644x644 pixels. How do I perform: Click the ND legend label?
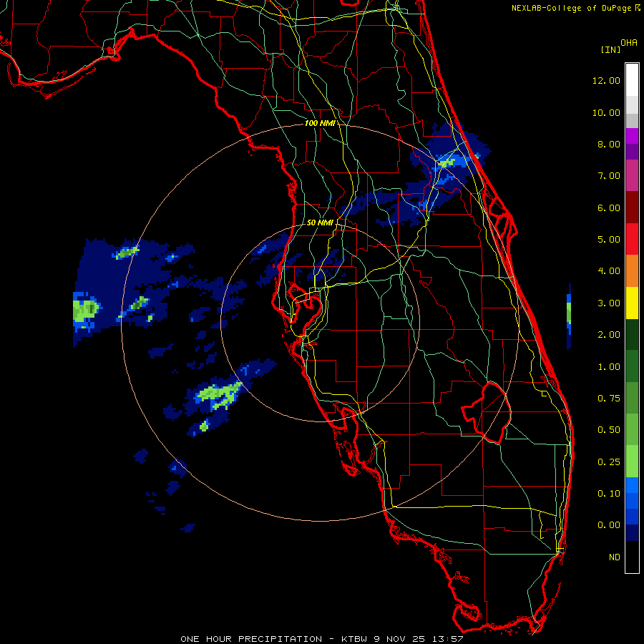[x=615, y=557]
